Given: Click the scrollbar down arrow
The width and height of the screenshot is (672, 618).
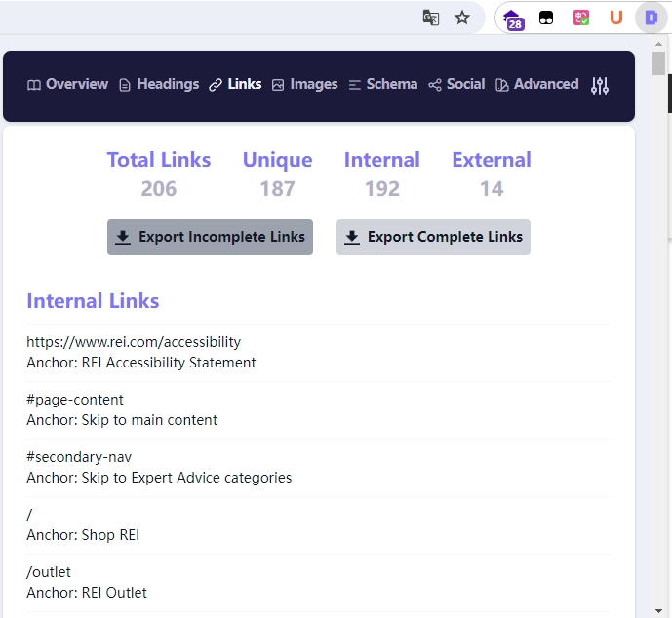Looking at the screenshot, I should pyautogui.click(x=658, y=611).
